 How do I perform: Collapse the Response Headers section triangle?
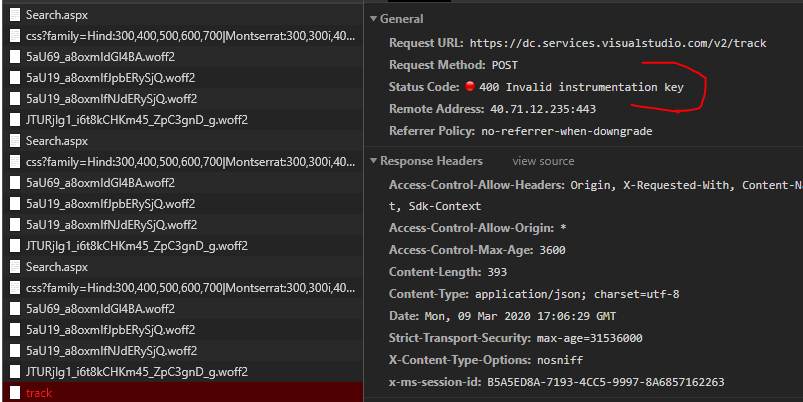373,161
